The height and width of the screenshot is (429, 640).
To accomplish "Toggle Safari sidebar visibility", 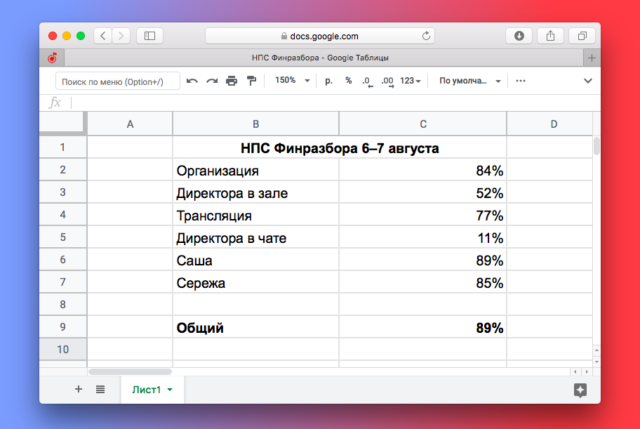I will pos(150,35).
